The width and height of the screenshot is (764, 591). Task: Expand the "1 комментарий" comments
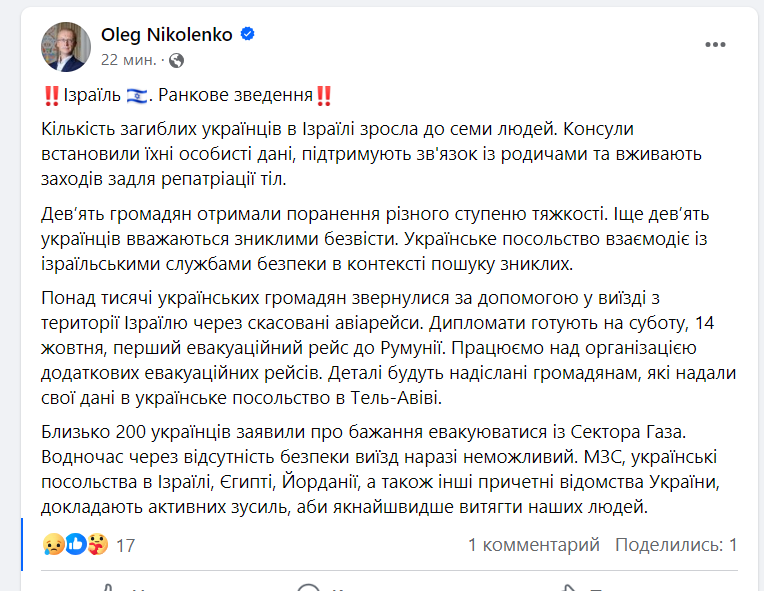tap(533, 545)
